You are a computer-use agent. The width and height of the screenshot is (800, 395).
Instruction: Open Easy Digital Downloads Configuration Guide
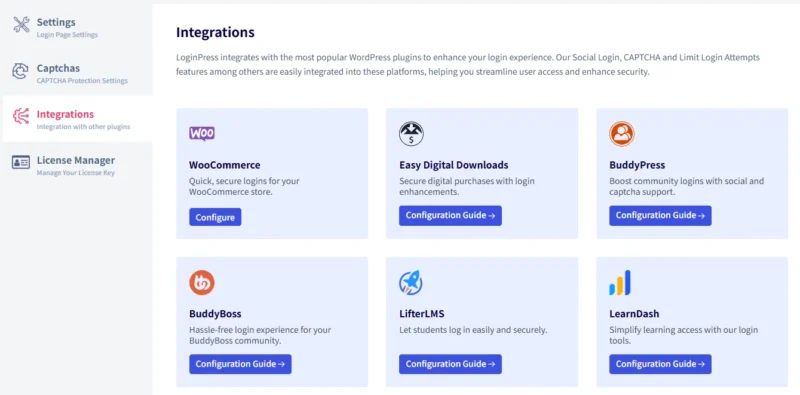450,215
